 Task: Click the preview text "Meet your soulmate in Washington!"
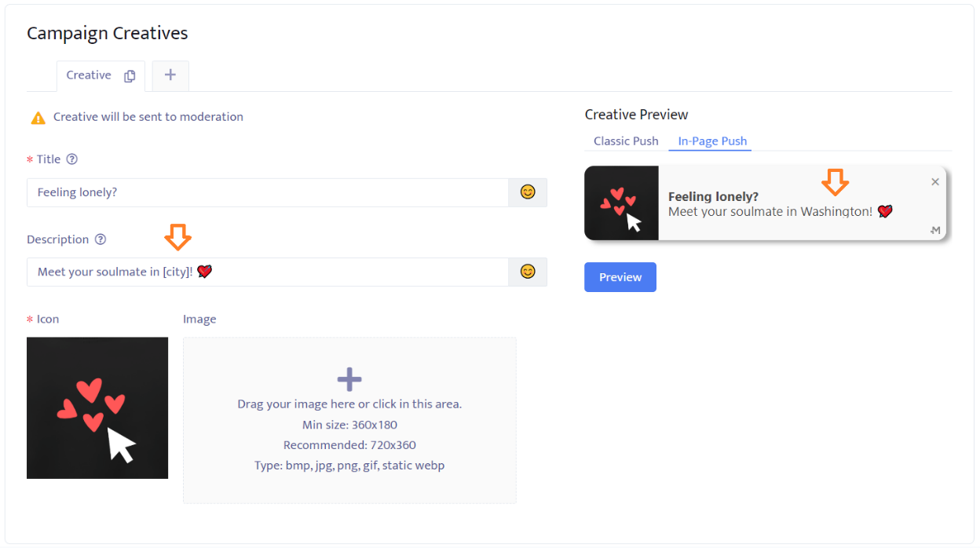point(770,212)
